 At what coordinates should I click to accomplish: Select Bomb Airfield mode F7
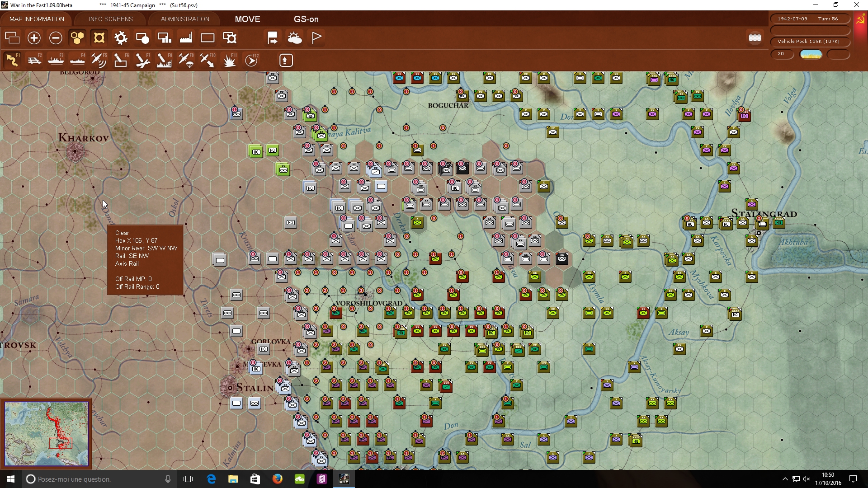pyautogui.click(x=142, y=60)
